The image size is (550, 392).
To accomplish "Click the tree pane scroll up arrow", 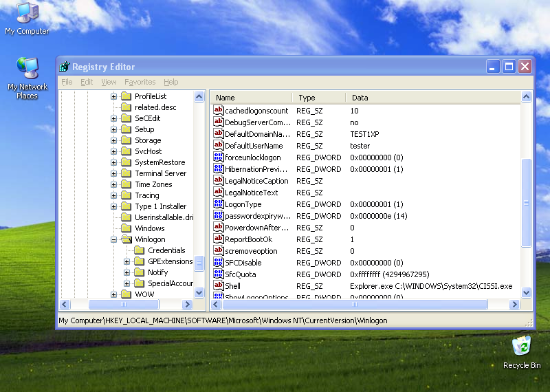I will click(199, 96).
